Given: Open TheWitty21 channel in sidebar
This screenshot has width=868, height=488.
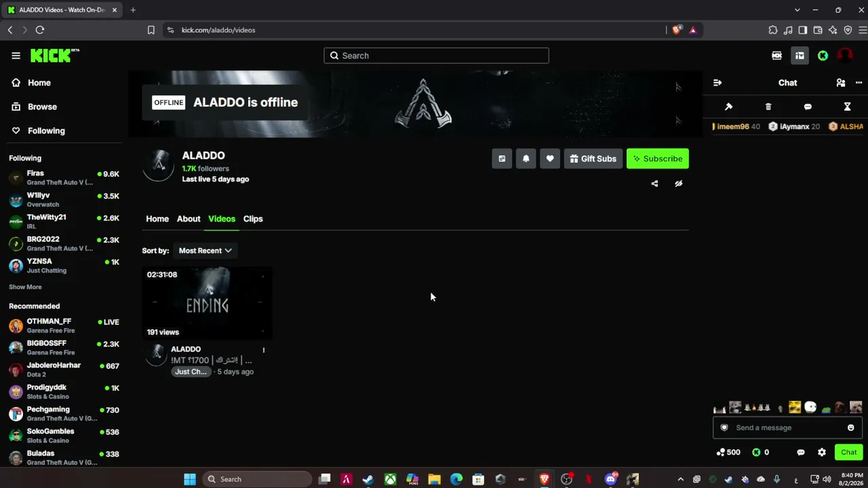Looking at the screenshot, I should click(64, 222).
